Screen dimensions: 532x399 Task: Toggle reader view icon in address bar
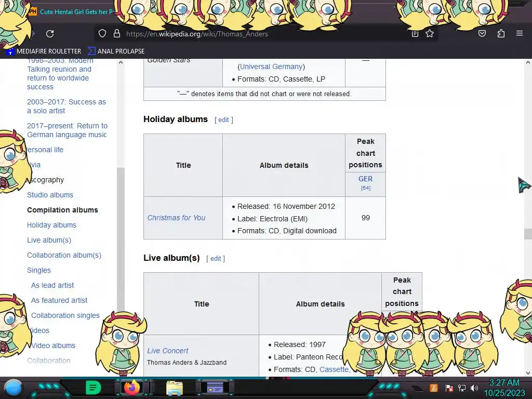415,34
